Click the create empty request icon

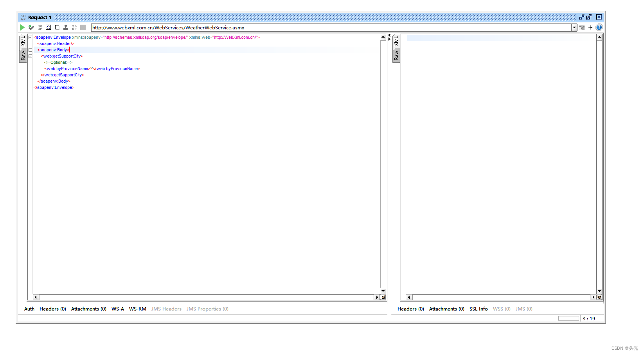click(x=57, y=27)
